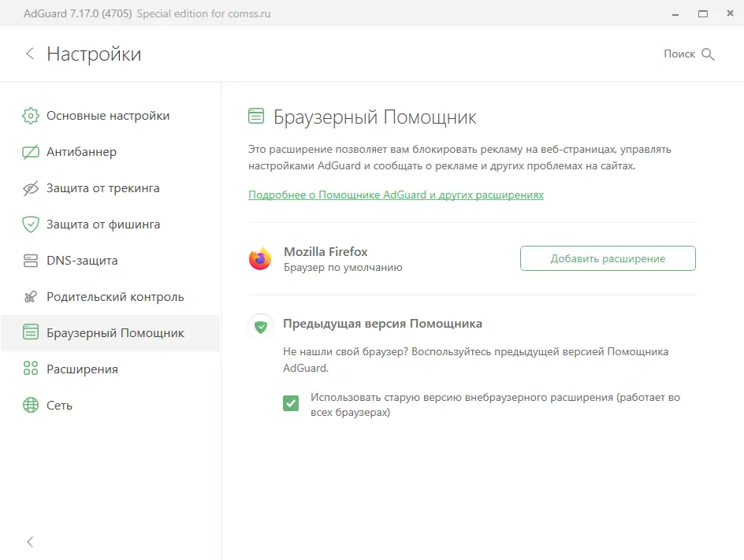Viewport: 744px width, 560px height.
Task: Click the Браузерный Помощник sidebar icon
Action: pos(31,332)
